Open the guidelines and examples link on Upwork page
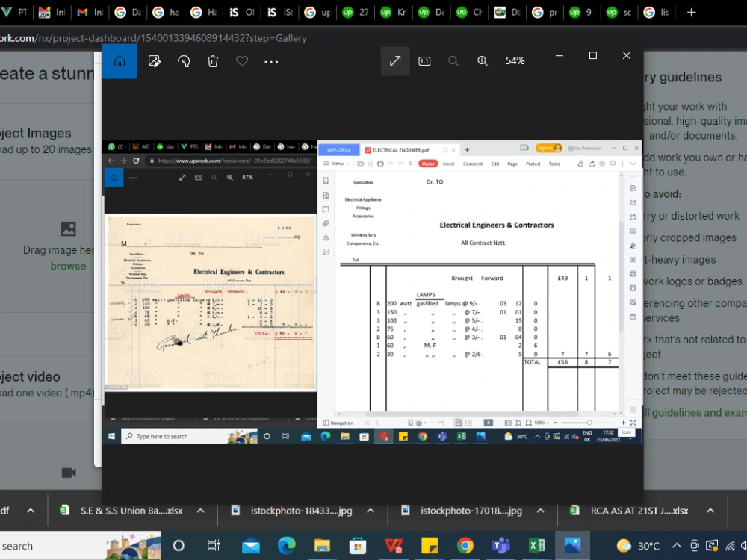This screenshot has height=560, width=747. tap(695, 412)
